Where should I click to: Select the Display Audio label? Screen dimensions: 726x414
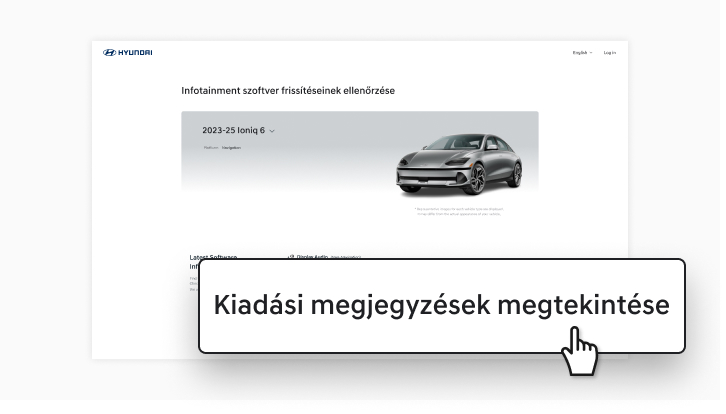(312, 256)
